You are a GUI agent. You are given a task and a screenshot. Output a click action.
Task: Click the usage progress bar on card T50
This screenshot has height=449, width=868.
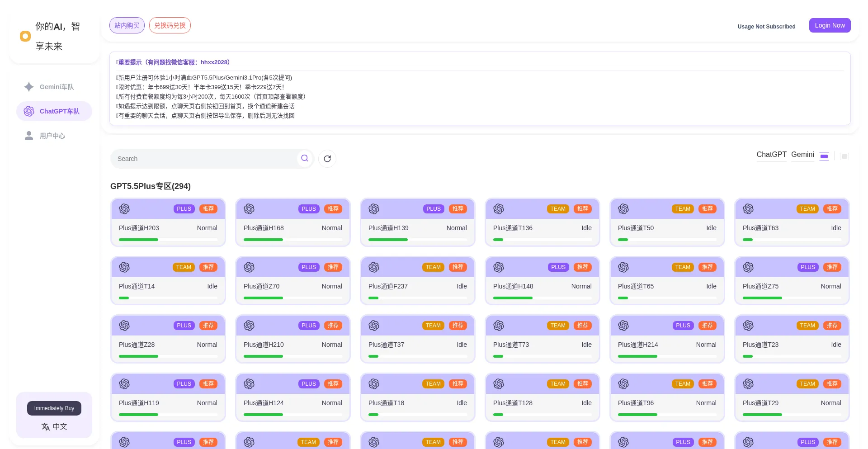coord(667,240)
